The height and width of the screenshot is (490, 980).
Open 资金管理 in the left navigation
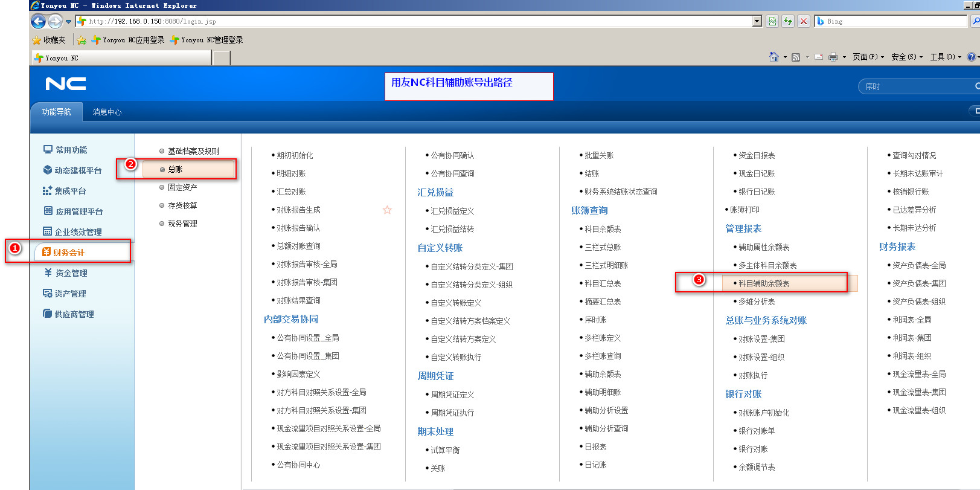(x=71, y=273)
